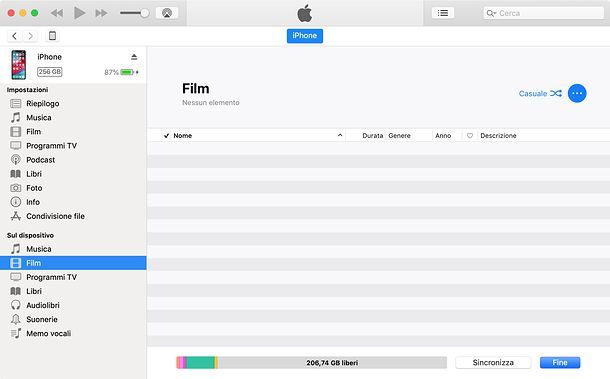This screenshot has height=379, width=610.
Task: Adjust the volume slider knob
Action: (144, 13)
